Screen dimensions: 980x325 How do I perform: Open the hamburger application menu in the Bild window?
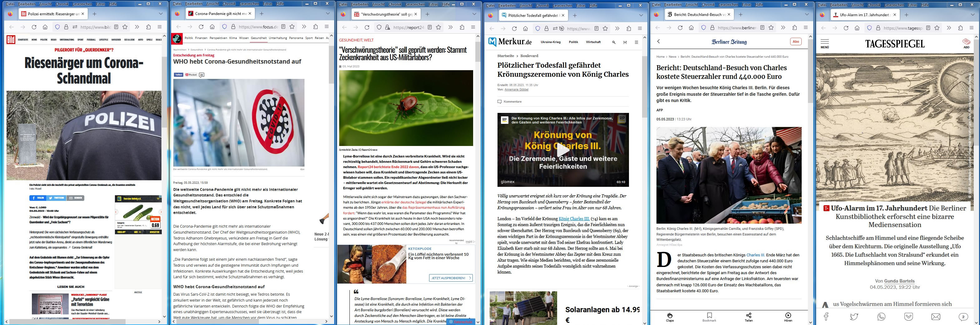pos(160,27)
